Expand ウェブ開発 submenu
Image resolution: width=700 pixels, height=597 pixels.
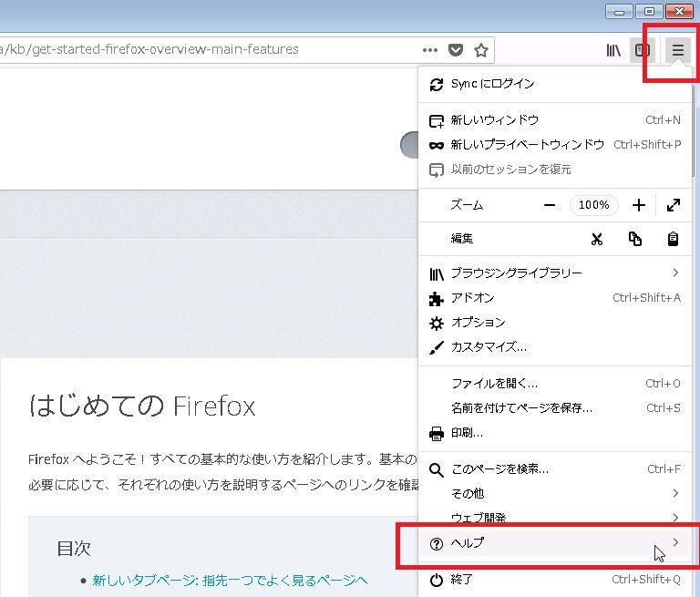[x=555, y=518]
